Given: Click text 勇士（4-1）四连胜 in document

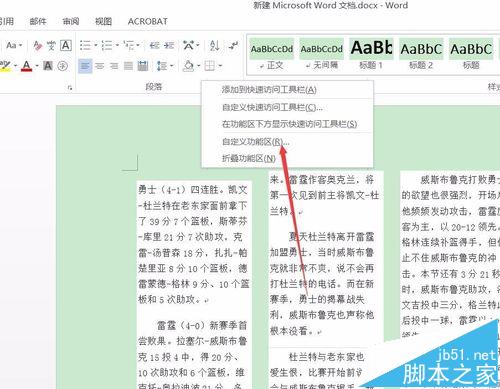Looking at the screenshot, I should coord(180,190).
